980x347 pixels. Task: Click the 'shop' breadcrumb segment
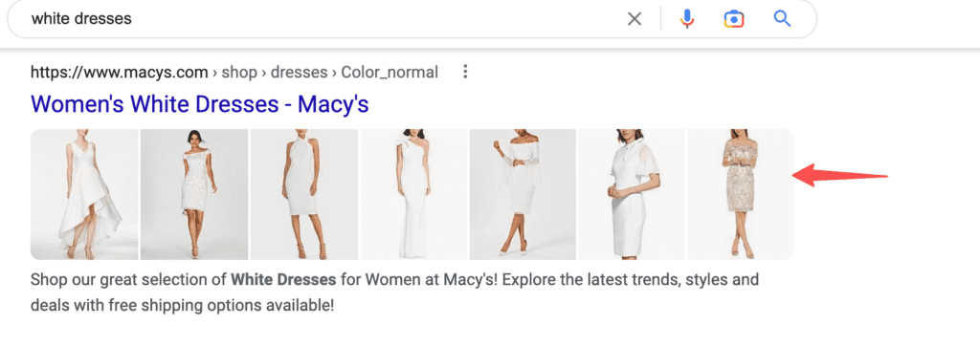click(x=239, y=73)
